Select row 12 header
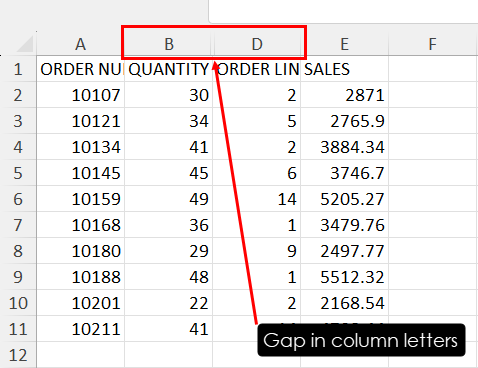 [18, 355]
